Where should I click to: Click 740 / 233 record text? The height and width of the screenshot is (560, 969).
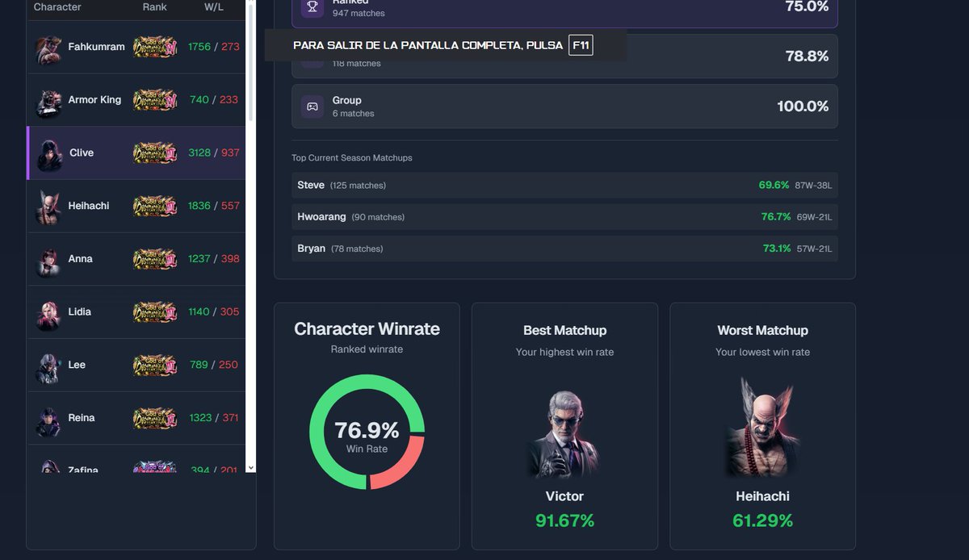(214, 100)
